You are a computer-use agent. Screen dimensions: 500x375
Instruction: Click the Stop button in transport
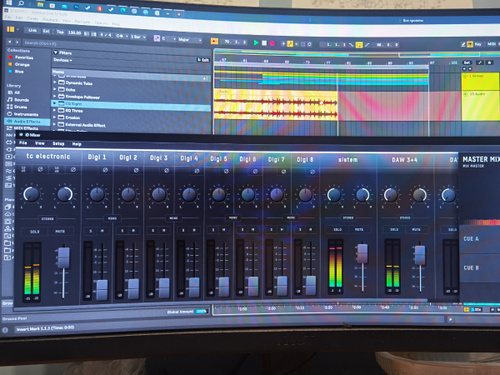(x=264, y=43)
